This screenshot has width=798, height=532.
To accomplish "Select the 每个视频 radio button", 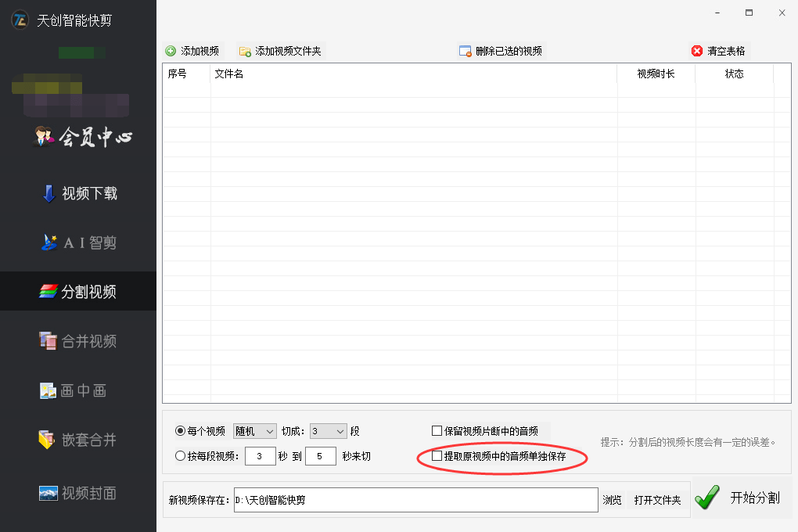I will click(x=181, y=430).
